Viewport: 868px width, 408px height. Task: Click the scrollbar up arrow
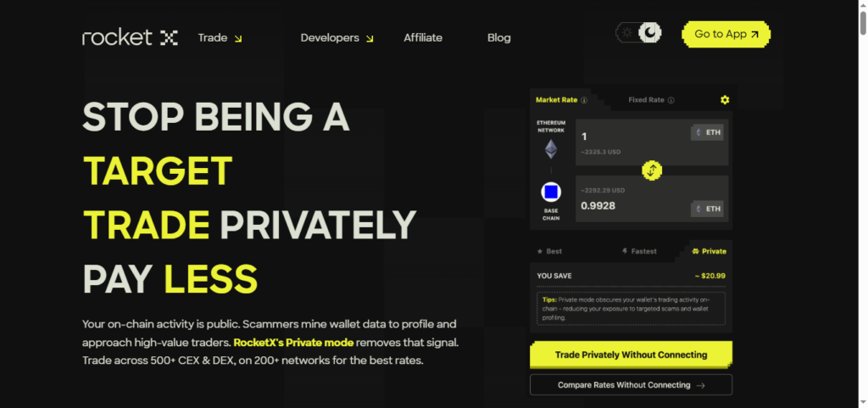(x=863, y=4)
